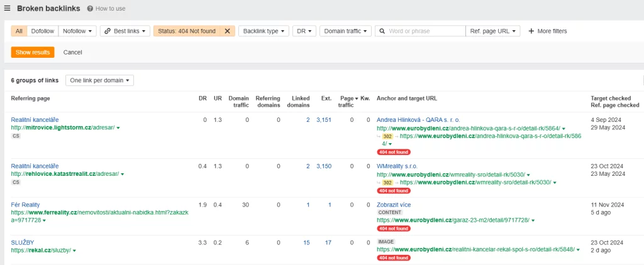Remove the Status 404 Not found filter
The height and width of the screenshot is (265, 644).
click(x=227, y=31)
